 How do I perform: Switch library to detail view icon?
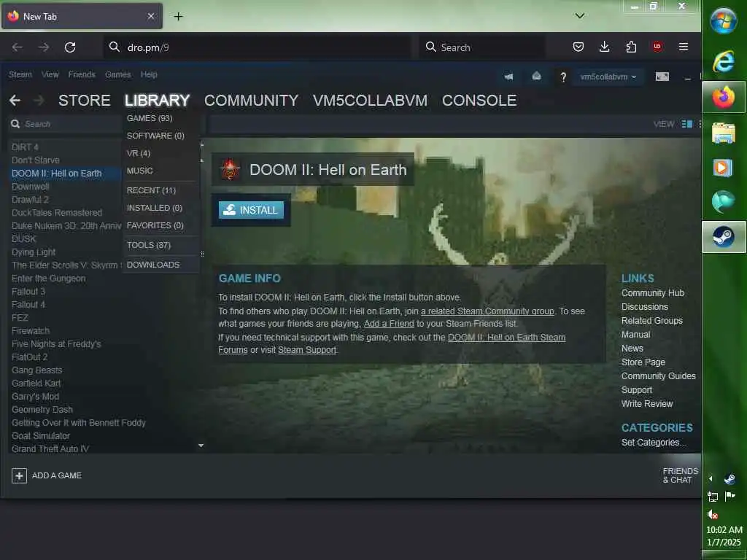tap(686, 124)
